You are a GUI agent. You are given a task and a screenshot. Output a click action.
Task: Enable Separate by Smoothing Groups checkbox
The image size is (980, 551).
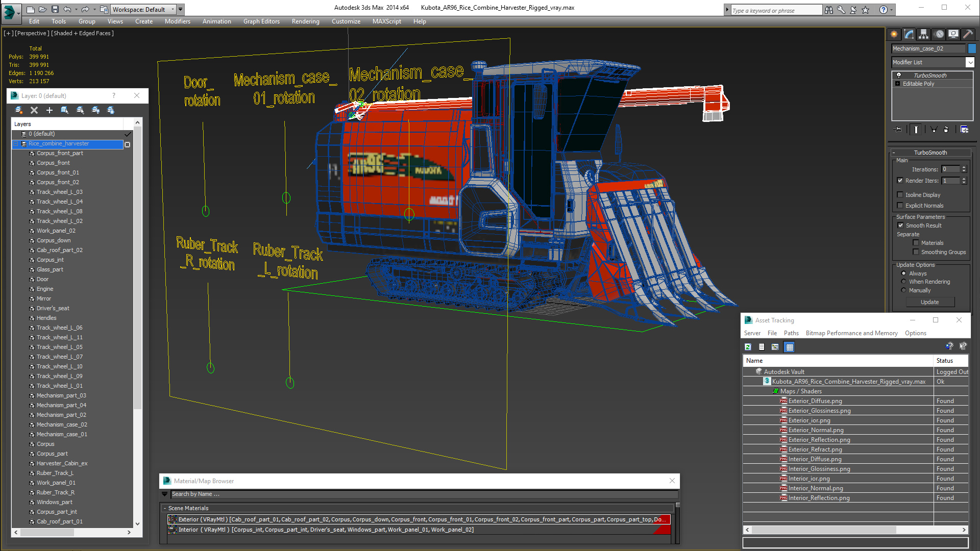(x=916, y=252)
